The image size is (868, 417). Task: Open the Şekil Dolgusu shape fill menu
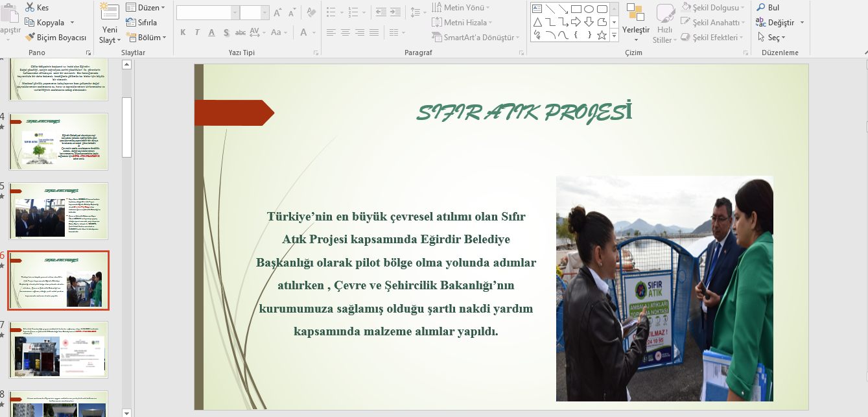pyautogui.click(x=713, y=7)
